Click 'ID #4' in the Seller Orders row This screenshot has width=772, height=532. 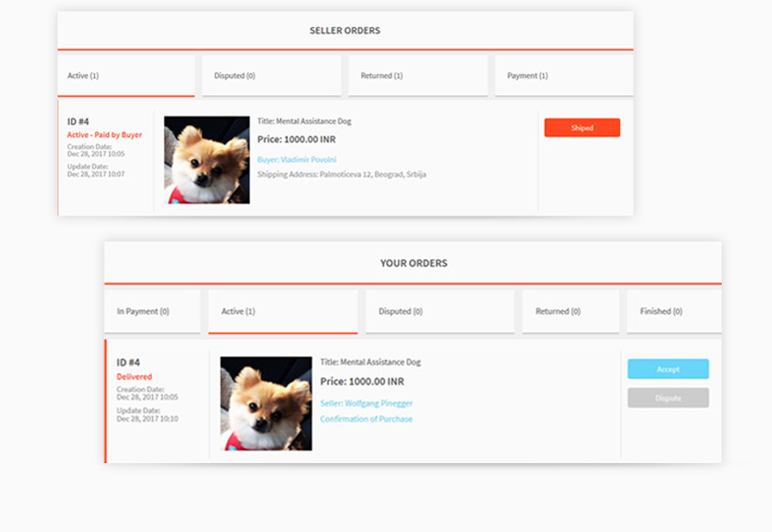tap(79, 122)
